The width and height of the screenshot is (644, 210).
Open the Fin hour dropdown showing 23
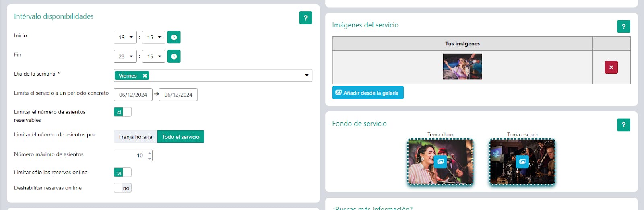125,56
